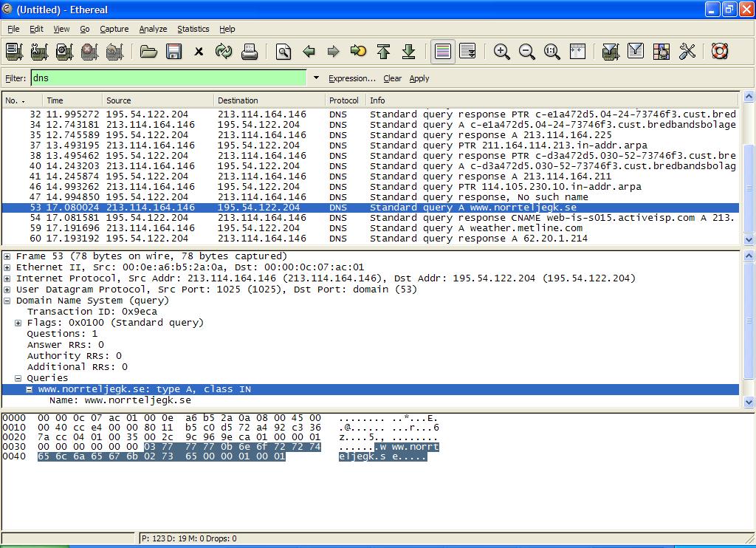Print packets using printer icon
The image size is (756, 548).
click(250, 51)
